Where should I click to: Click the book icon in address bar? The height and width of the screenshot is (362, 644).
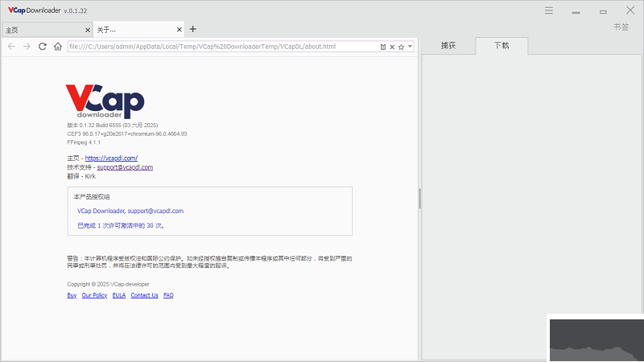(x=383, y=47)
